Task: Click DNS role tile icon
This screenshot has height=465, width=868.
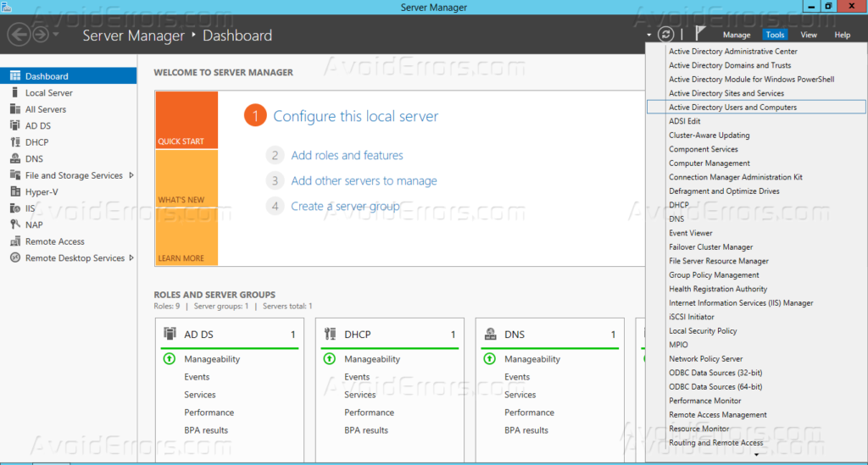Action: [x=490, y=334]
